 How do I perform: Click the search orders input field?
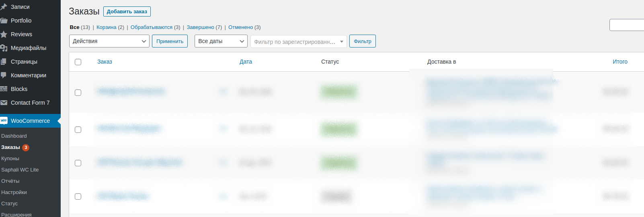click(x=626, y=25)
